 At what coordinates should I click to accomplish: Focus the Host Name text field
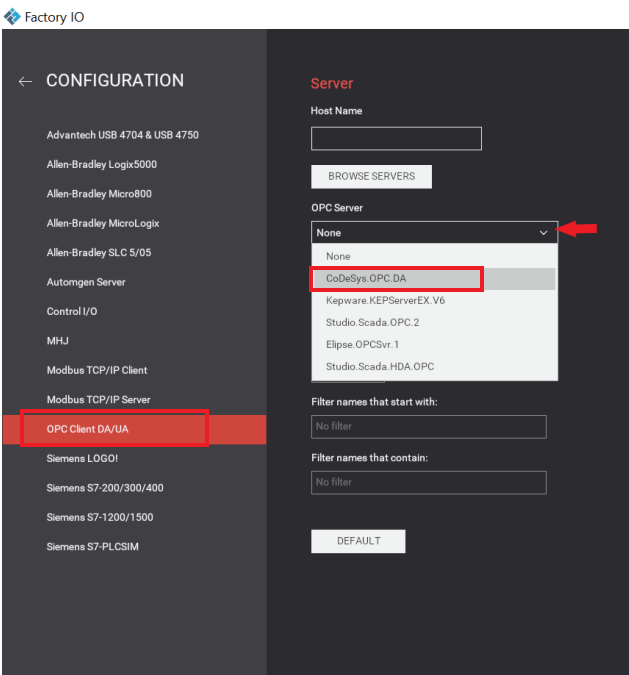(396, 138)
